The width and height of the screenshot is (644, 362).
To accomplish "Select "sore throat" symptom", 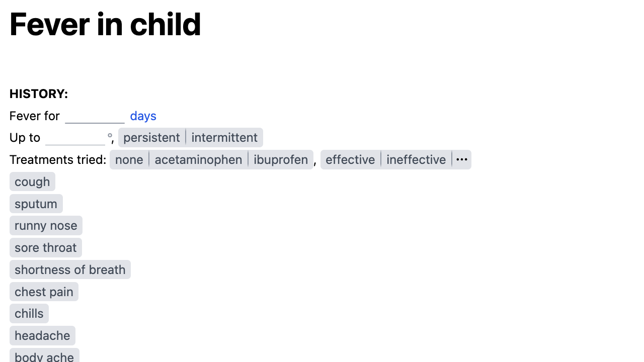I will [x=45, y=247].
